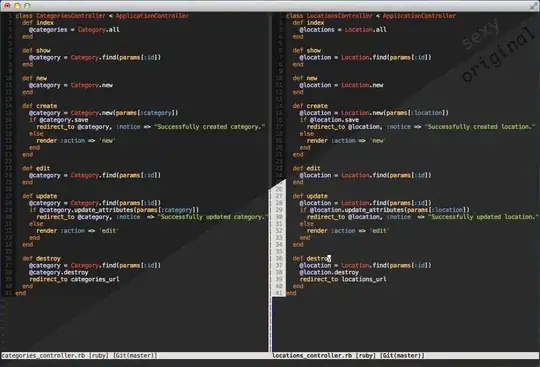This screenshot has width=540, height=367.
Task: Click 'def edit' in the locations pane
Action: pos(307,168)
